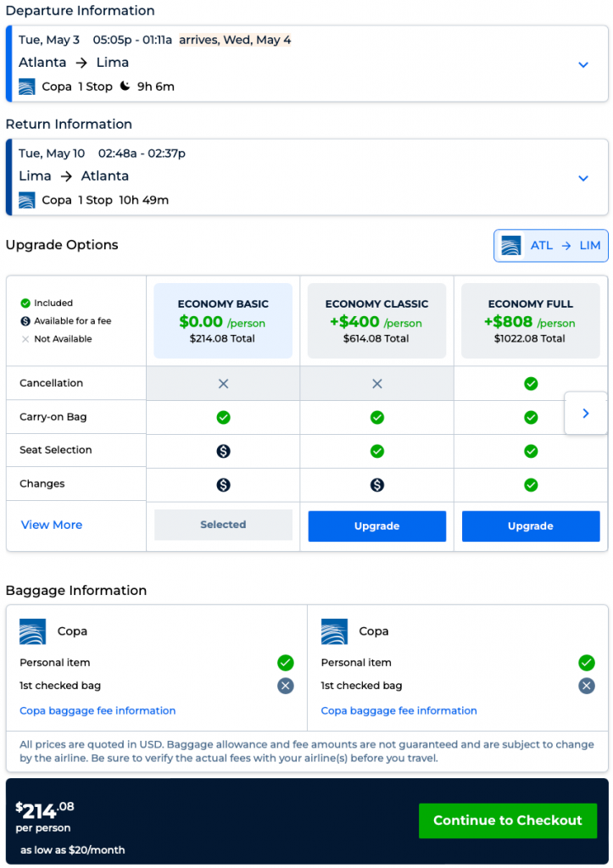The width and height of the screenshot is (613, 868).
Task: Select the Economy Basic fare header
Action: 223,320
